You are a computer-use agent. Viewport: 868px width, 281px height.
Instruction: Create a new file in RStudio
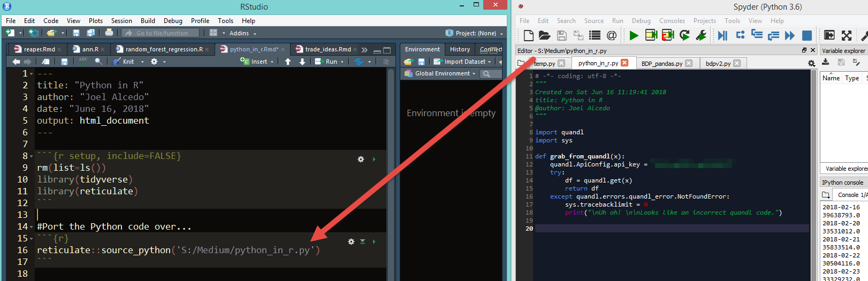(x=10, y=33)
